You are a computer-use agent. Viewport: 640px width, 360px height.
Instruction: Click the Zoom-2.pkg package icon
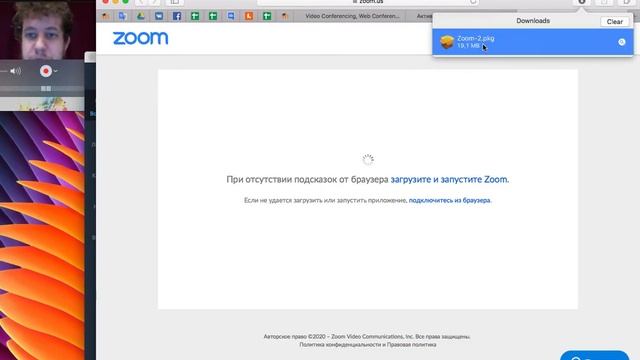pyautogui.click(x=447, y=42)
